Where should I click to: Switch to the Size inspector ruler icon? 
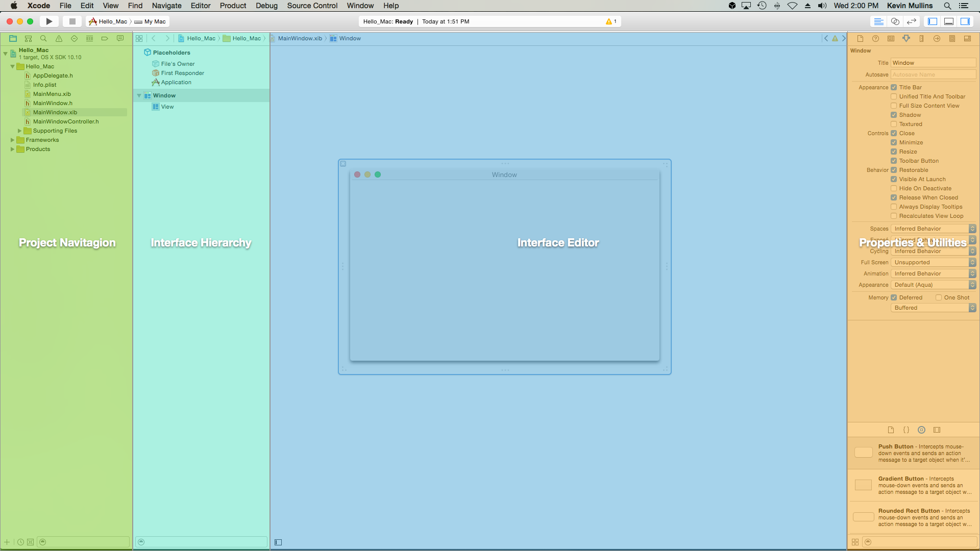pos(922,38)
